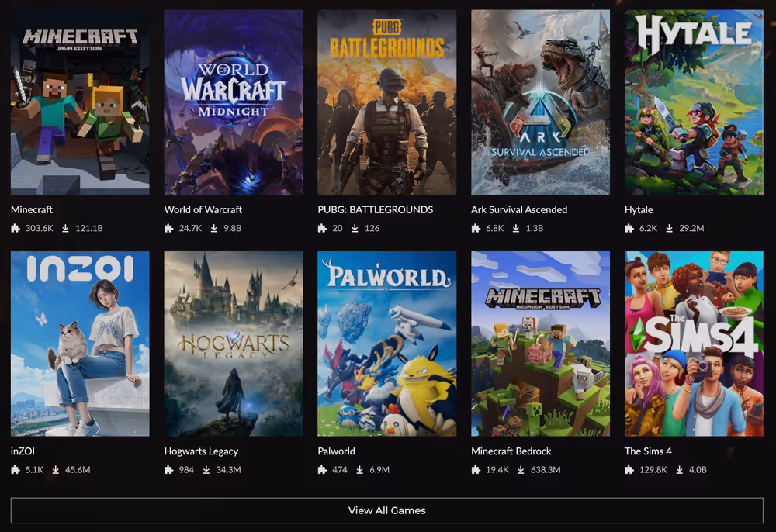776x532 pixels.
Task: Click the download icon next to 4.0B
Action: [680, 470]
